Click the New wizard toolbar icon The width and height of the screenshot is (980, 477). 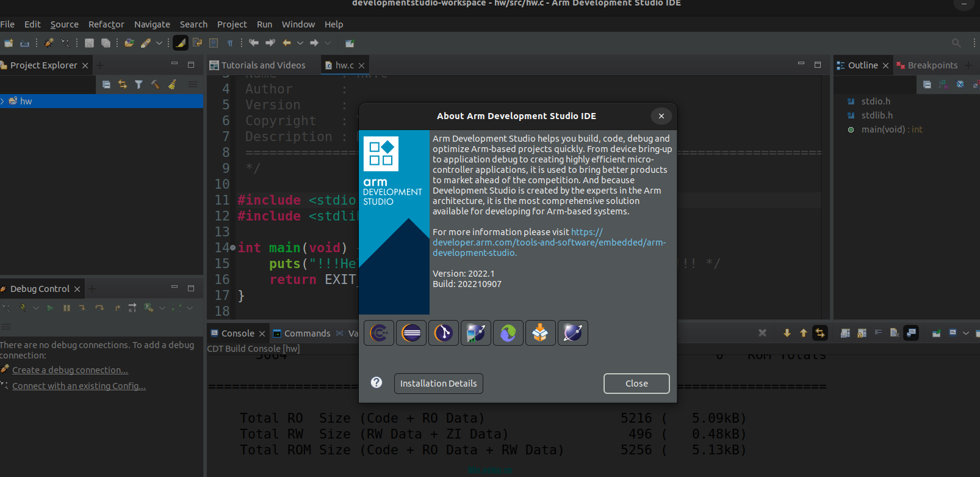pos(9,43)
